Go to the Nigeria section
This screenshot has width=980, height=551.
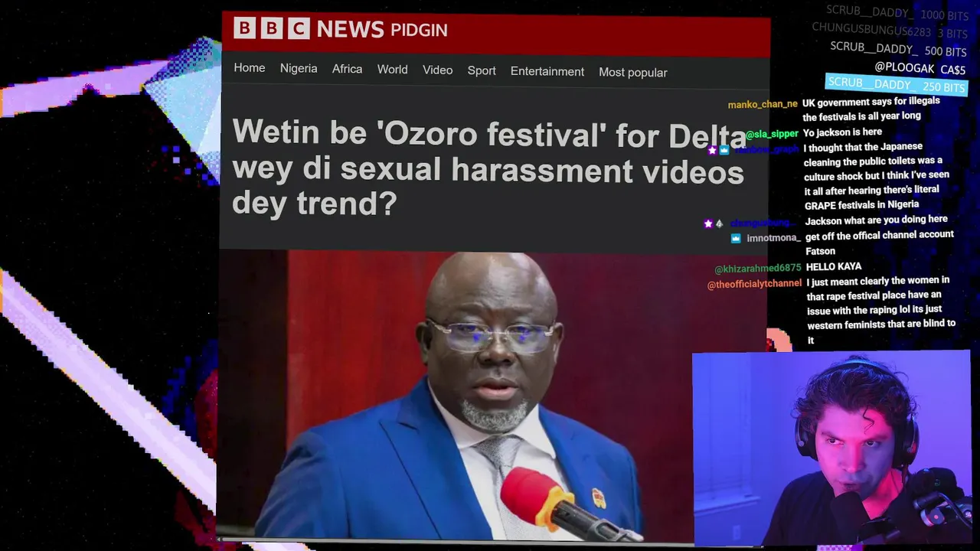[299, 68]
